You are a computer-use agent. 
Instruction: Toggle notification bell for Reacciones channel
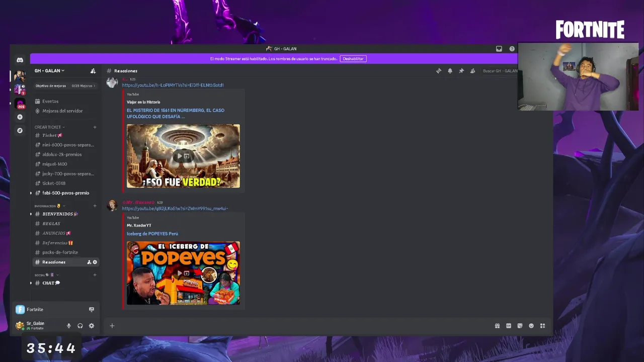pos(450,71)
